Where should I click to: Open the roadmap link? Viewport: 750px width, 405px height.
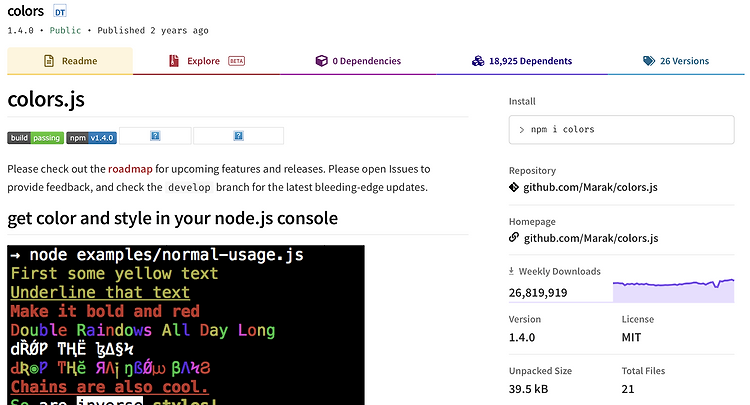click(x=130, y=169)
